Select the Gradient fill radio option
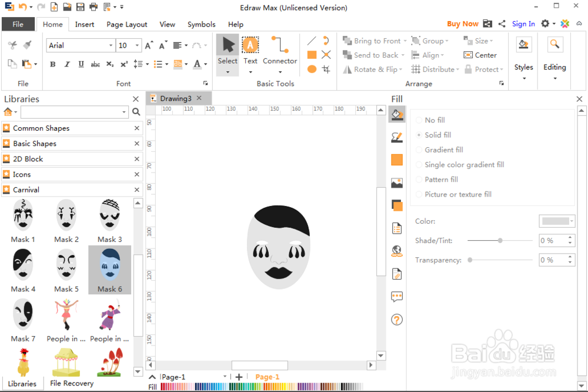The image size is (588, 392). [x=419, y=150]
